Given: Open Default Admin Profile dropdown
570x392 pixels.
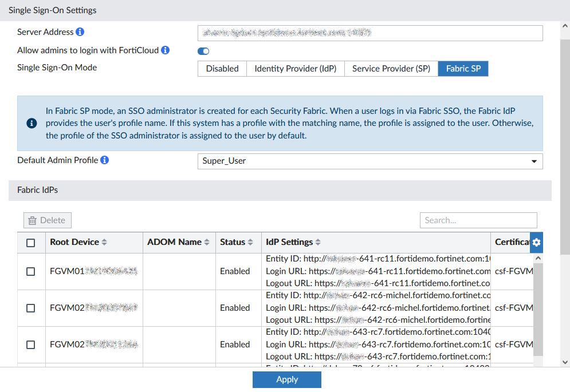Looking at the screenshot, I should pos(369,161).
